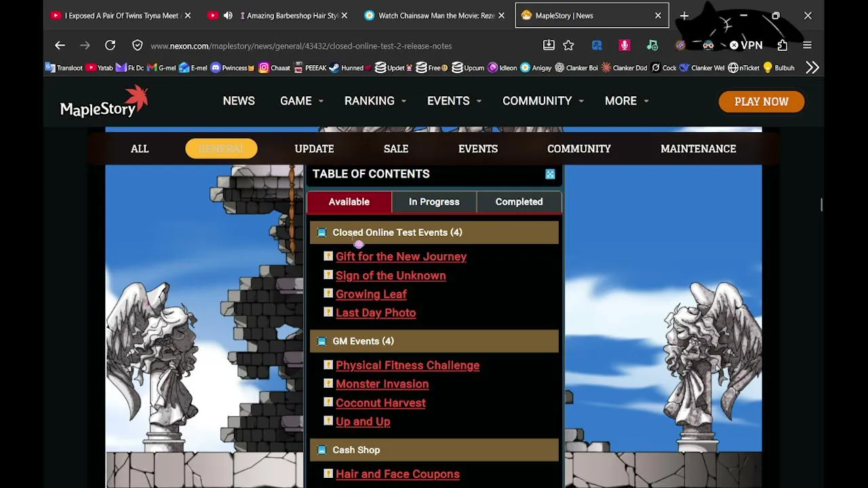Open the shield site protection icon
Image resolution: width=868 pixels, height=488 pixels.
(x=138, y=45)
